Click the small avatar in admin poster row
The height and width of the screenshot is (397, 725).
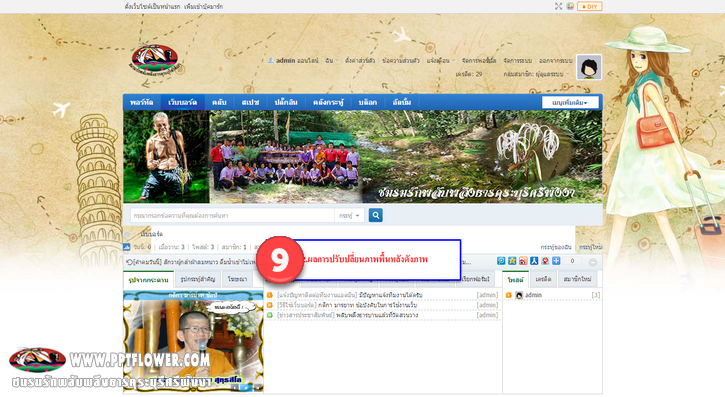click(x=519, y=295)
